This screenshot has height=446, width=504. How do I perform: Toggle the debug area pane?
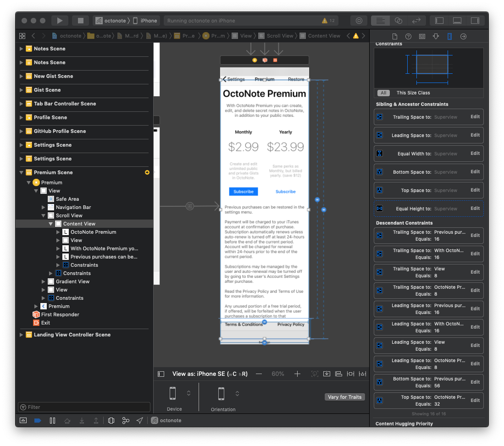coord(457,21)
